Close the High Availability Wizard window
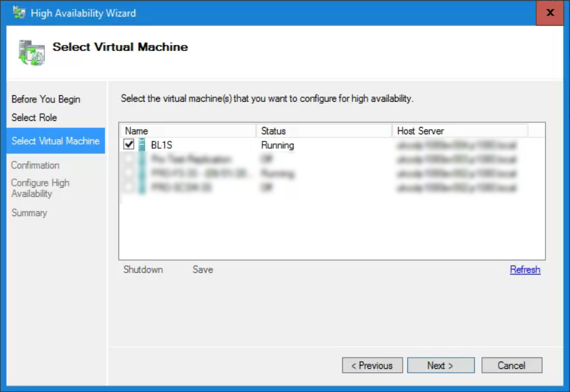The height and width of the screenshot is (392, 570). click(550, 13)
